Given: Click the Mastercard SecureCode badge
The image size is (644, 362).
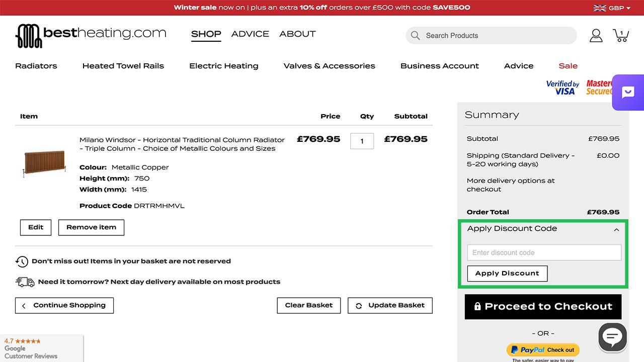Looking at the screenshot, I should click(x=599, y=87).
